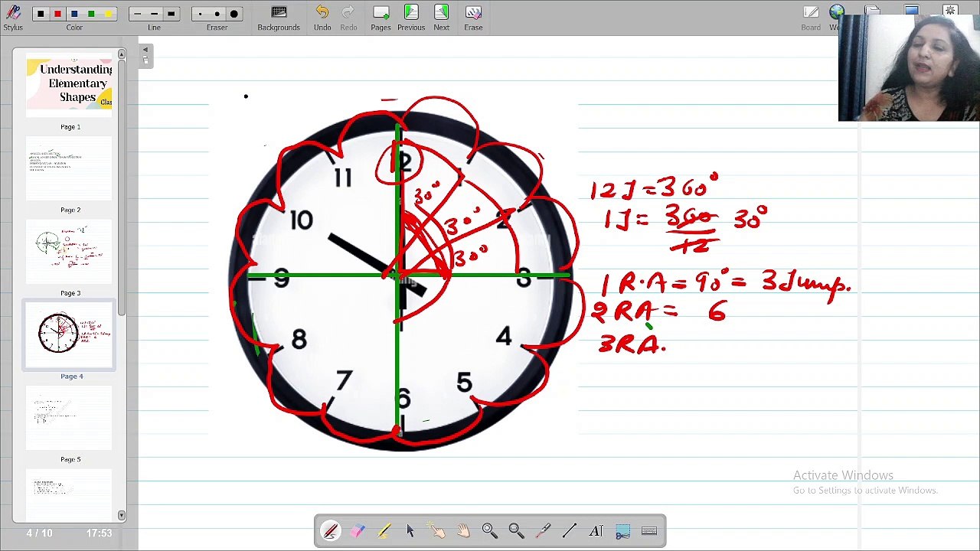Image resolution: width=980 pixels, height=551 pixels.
Task: Select the yellow highlighter tool
Action: (384, 531)
